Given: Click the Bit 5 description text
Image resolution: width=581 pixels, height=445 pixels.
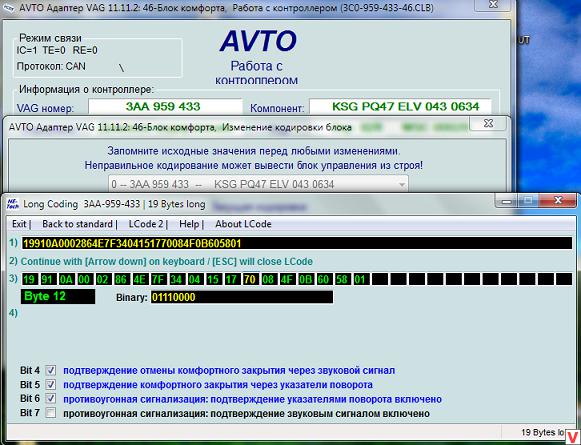Looking at the screenshot, I should pos(218,385).
